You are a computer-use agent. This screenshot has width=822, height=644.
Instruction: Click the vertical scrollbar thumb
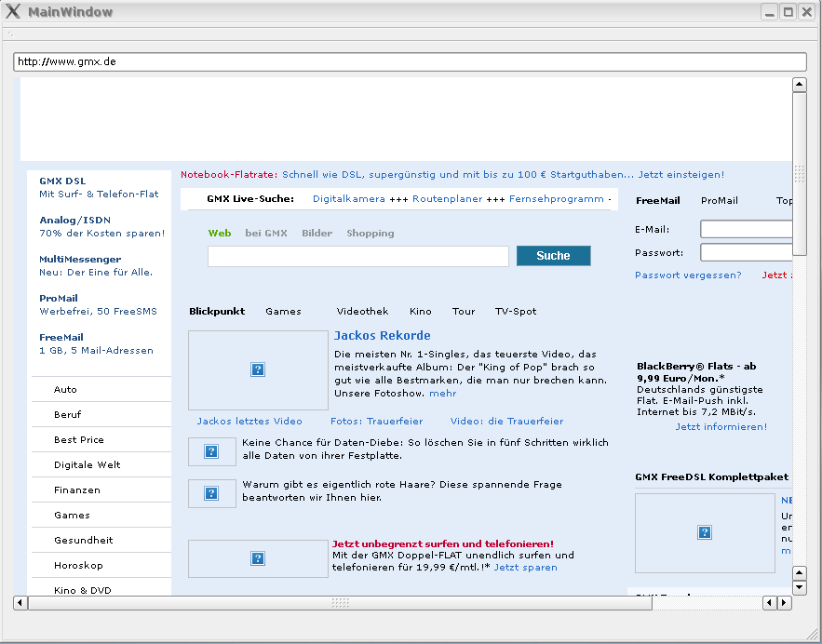(x=799, y=174)
